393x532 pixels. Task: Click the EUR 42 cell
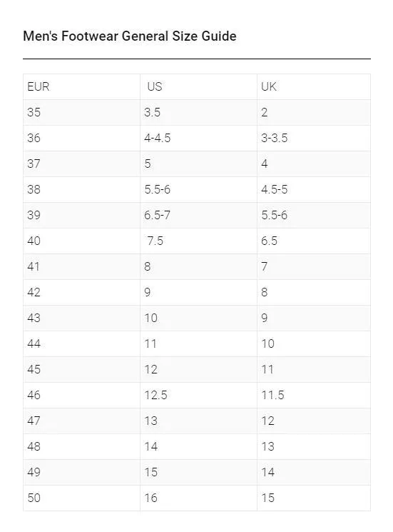click(x=81, y=292)
